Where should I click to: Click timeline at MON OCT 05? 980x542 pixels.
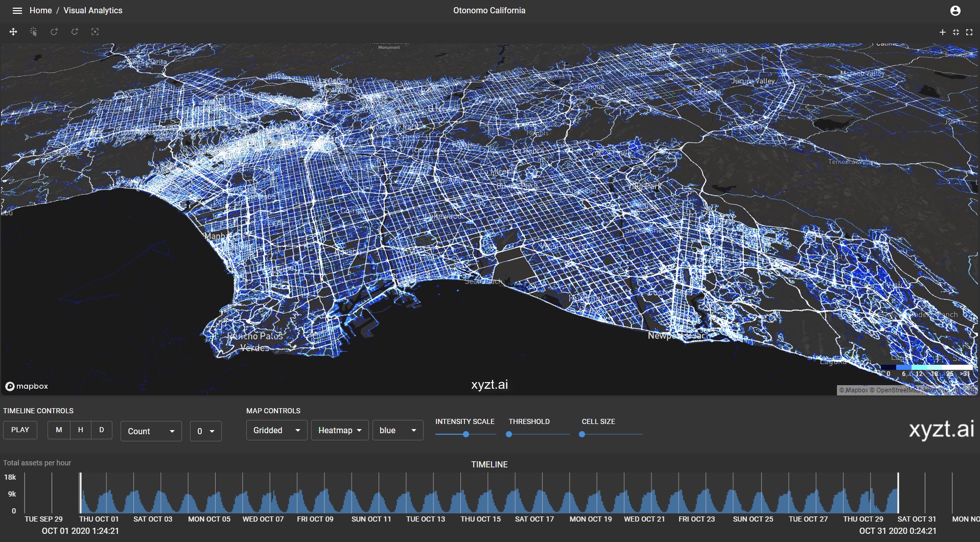point(209,519)
